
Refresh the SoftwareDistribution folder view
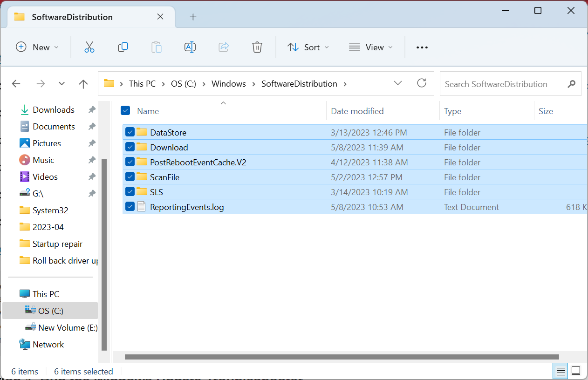click(422, 83)
